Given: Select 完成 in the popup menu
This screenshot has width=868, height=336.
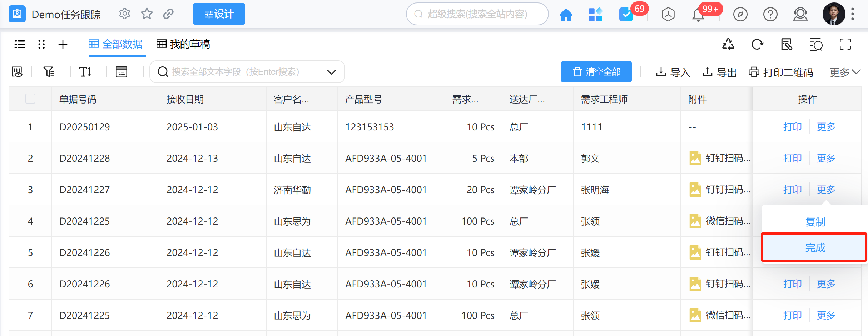Looking at the screenshot, I should (815, 247).
